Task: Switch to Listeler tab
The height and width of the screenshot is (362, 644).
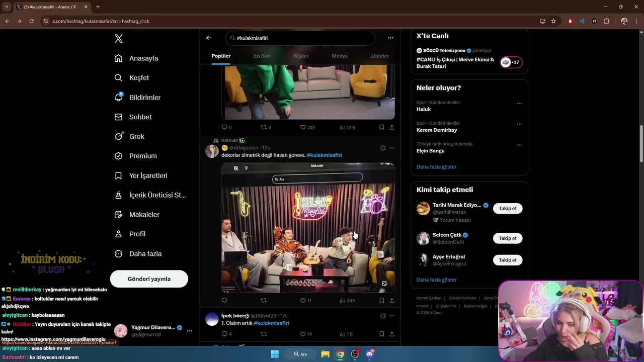Action: (380, 56)
